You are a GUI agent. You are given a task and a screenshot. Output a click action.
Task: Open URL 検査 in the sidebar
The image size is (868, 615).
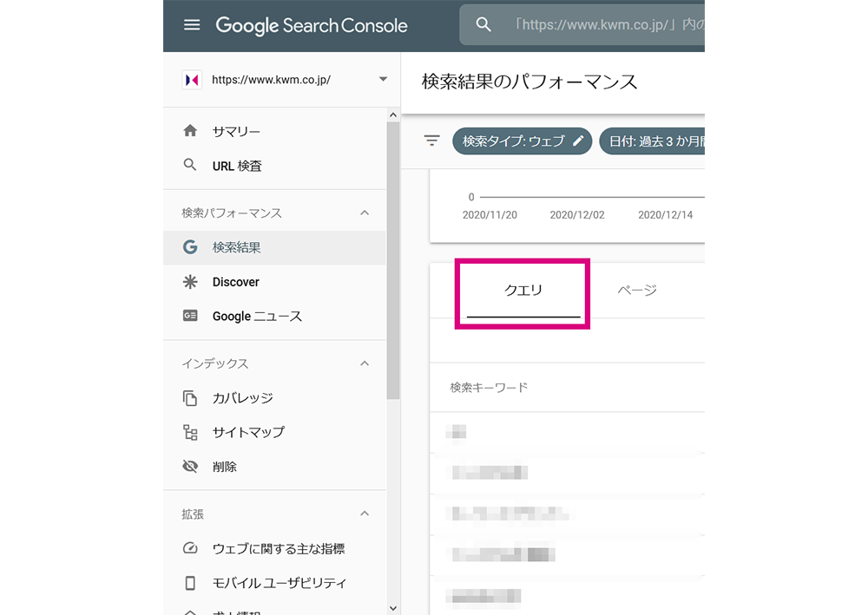point(274,166)
